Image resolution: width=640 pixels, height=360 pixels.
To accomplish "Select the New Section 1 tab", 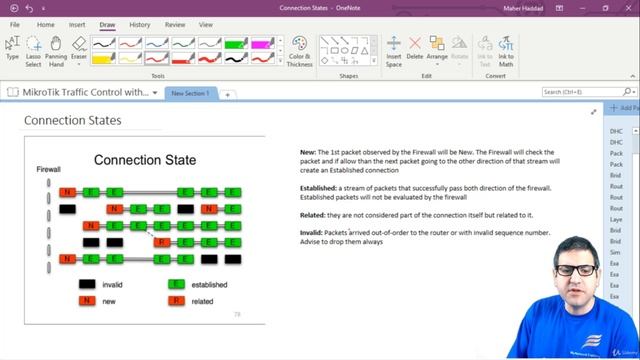I will (x=190, y=93).
